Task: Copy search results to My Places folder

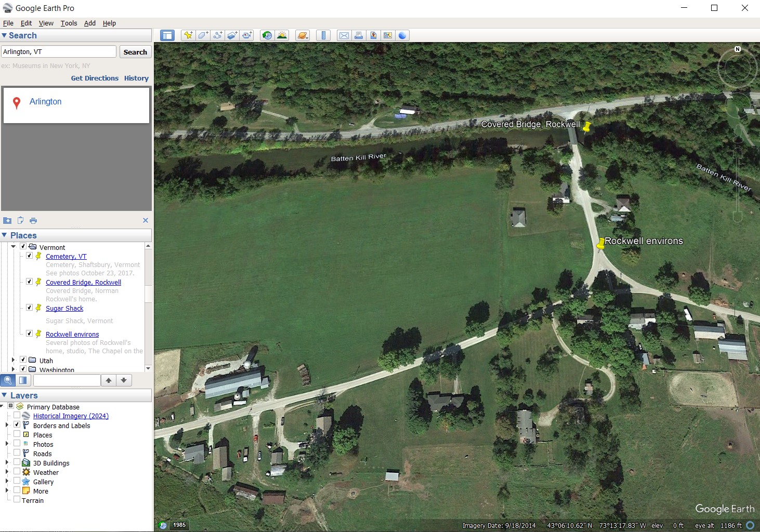Action: coord(7,220)
